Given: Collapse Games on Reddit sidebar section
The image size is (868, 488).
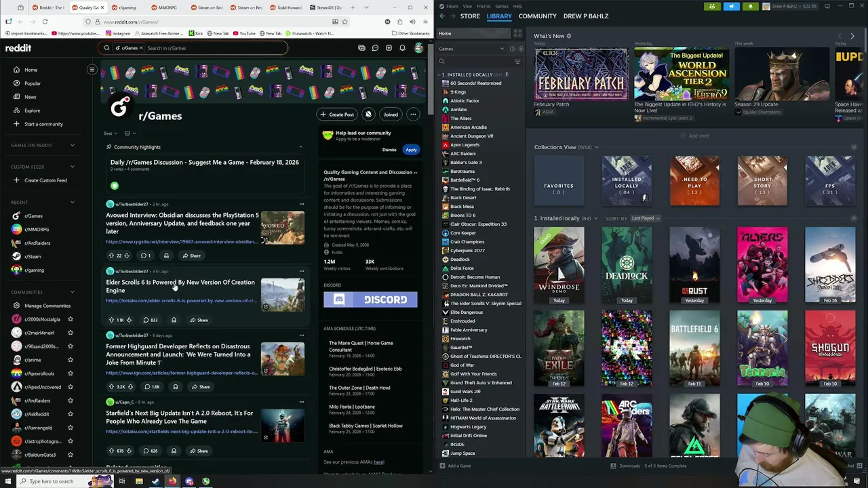Looking at the screenshot, I should (x=73, y=145).
